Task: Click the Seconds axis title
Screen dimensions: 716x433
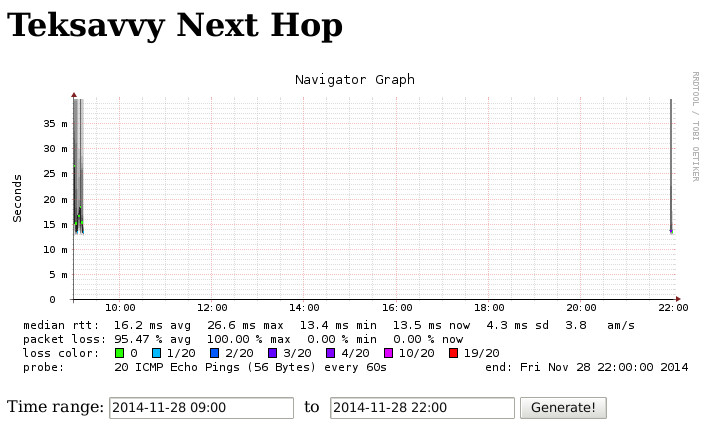Action: click(x=17, y=198)
